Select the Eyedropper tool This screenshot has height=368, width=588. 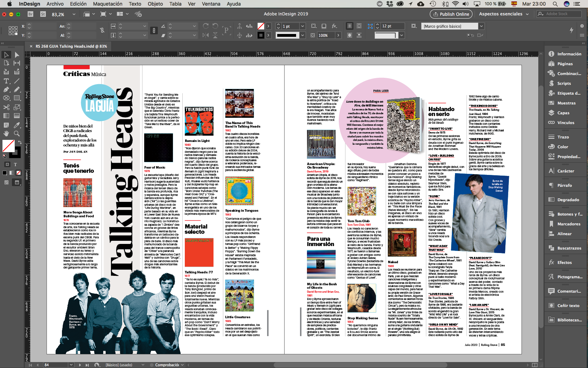[17, 125]
